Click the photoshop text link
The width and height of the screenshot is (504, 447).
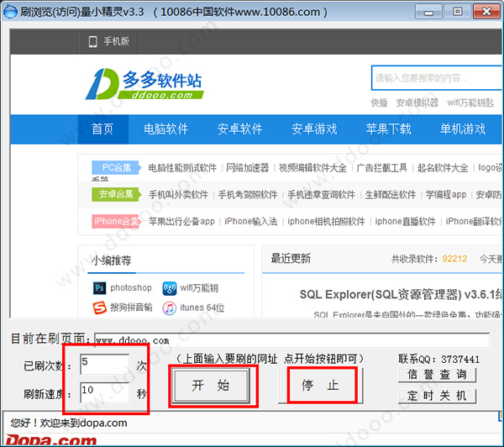[x=131, y=288]
